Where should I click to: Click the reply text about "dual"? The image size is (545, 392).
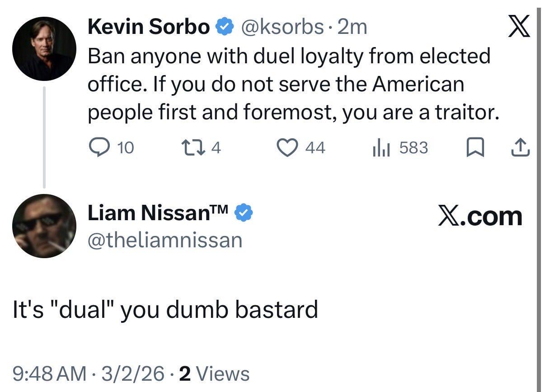(165, 310)
